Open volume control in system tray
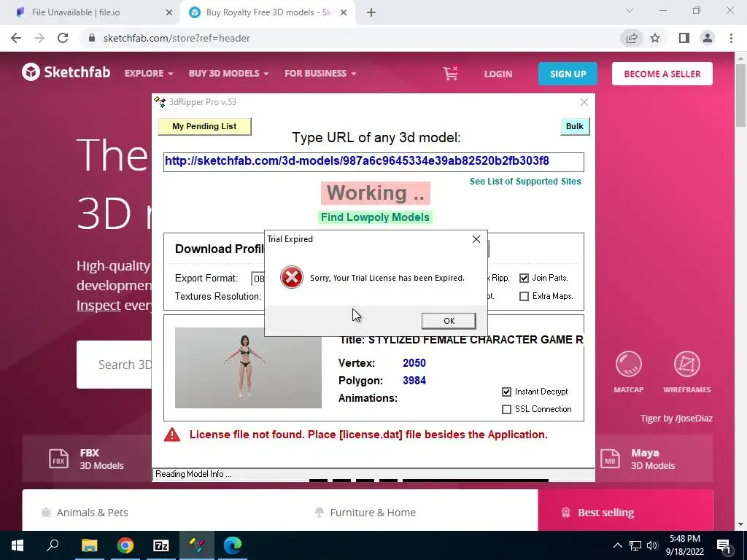 652,545
